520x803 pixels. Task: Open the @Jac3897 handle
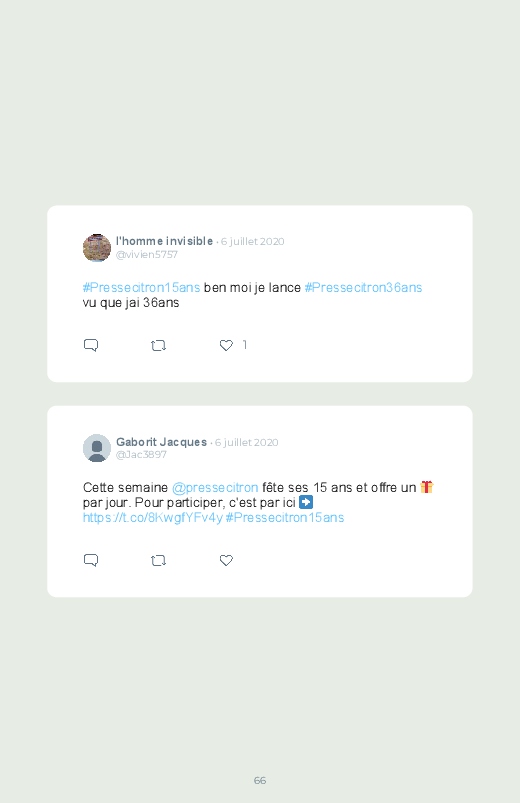coord(141,455)
